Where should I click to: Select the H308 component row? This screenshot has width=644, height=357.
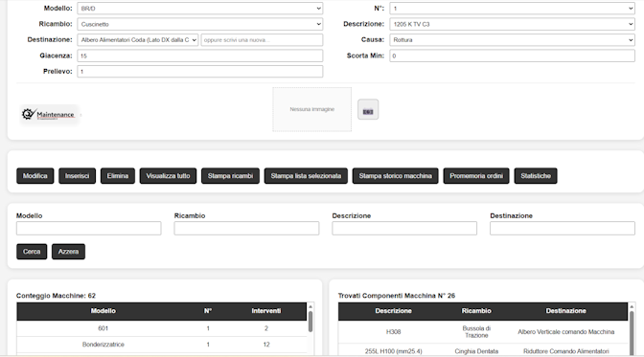483,332
